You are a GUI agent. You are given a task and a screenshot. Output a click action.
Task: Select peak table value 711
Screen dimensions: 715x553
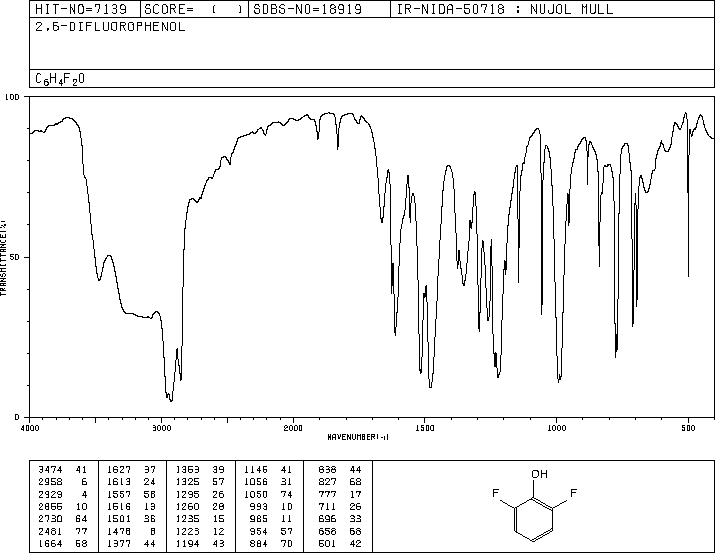coord(327,506)
